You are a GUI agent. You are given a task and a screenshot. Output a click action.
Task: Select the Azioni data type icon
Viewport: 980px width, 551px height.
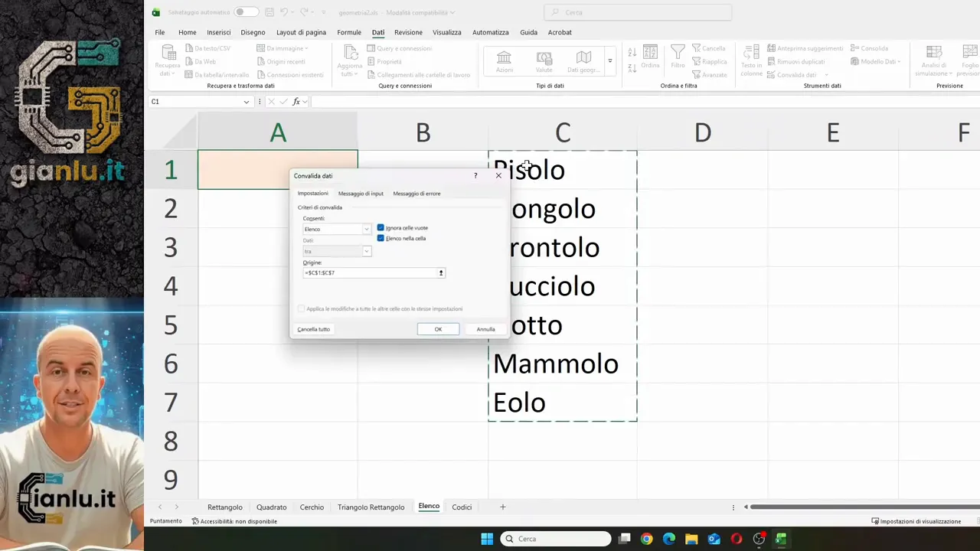[505, 61]
